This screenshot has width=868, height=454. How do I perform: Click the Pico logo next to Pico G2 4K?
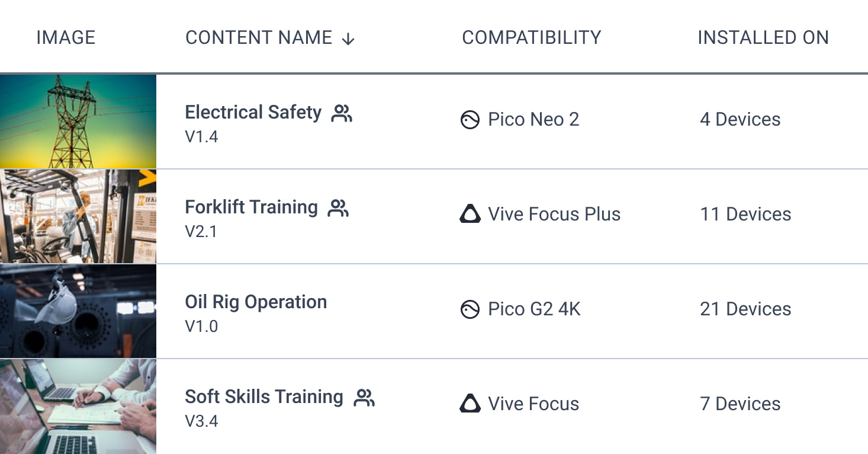(470, 309)
